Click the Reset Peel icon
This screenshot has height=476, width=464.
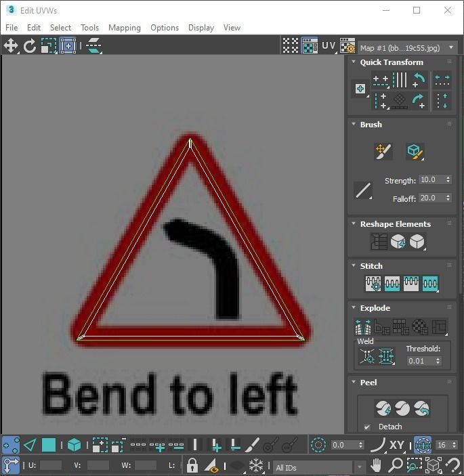(x=421, y=408)
